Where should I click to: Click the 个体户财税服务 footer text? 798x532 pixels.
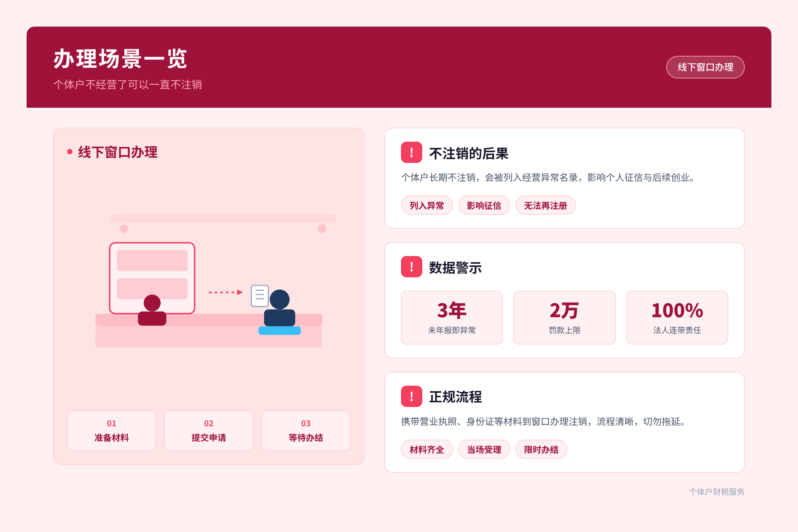coord(717,492)
